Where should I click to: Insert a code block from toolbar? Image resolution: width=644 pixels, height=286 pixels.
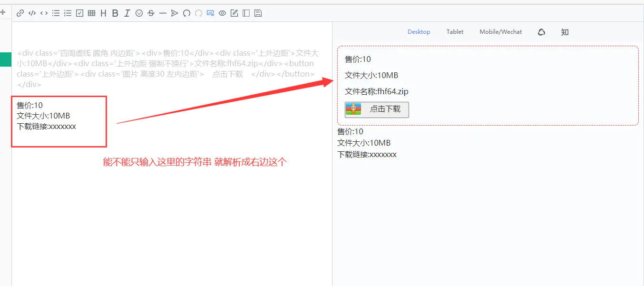point(32,13)
